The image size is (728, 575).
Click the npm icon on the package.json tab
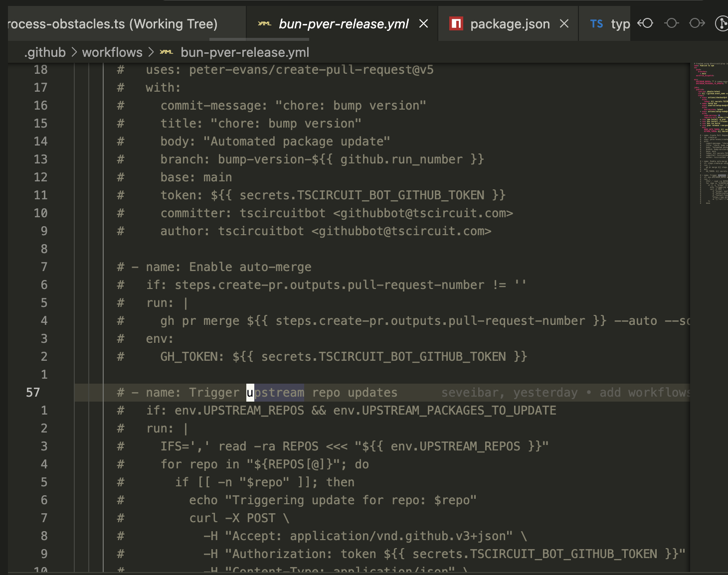[457, 23]
